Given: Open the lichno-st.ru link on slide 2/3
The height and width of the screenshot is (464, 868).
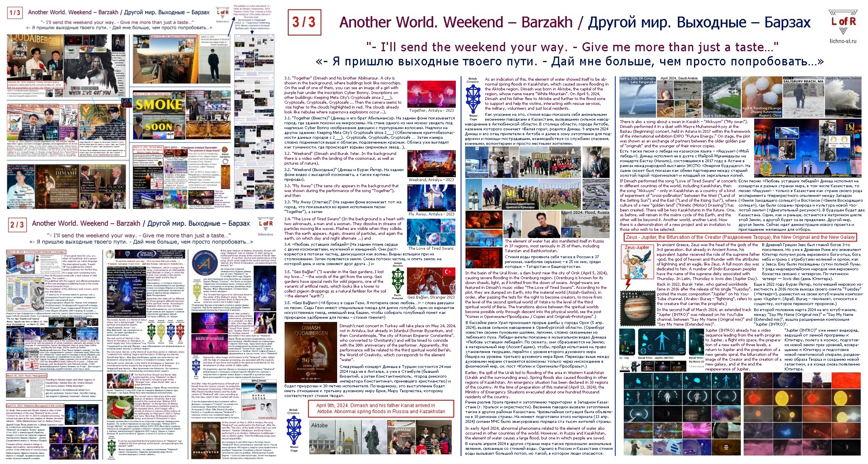Looking at the screenshot, I should click(x=265, y=234).
